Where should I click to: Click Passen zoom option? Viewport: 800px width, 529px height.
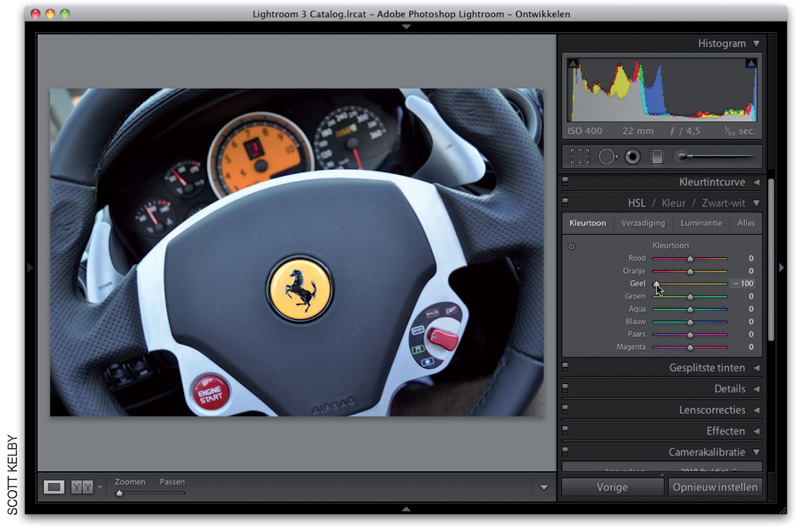click(x=172, y=482)
